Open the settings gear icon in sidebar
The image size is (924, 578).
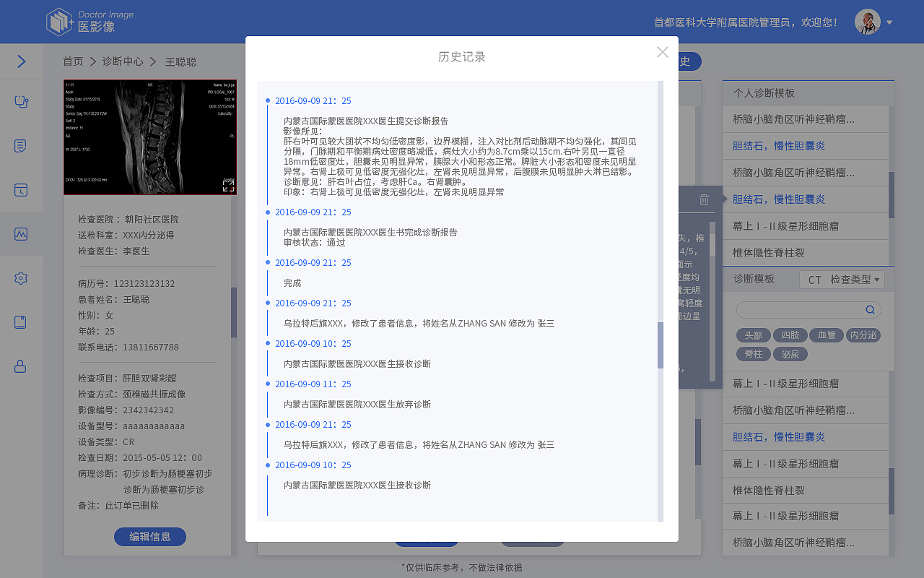pos(22,278)
